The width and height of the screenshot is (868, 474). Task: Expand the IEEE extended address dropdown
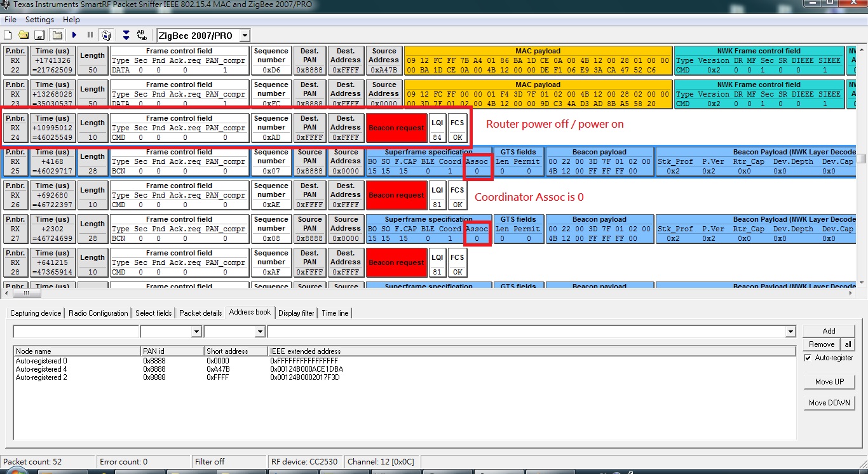tap(790, 332)
